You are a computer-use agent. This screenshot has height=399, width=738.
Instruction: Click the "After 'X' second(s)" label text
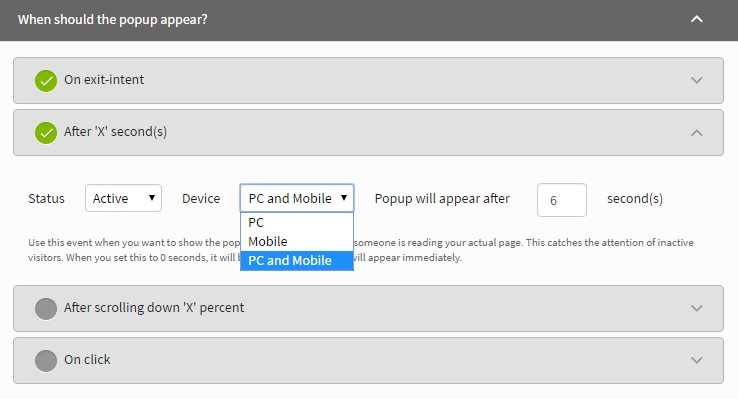pos(115,132)
